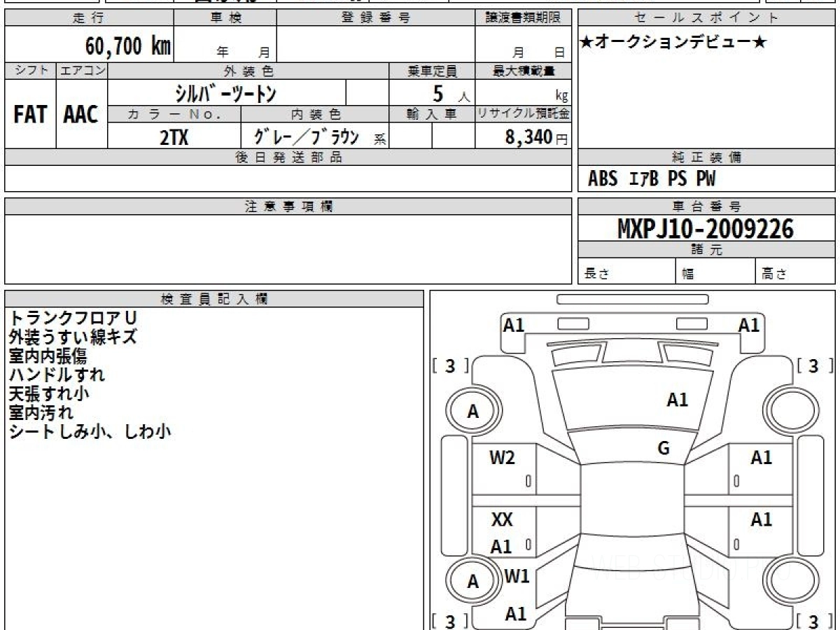Click the 注意事項欄 header
840x630 pixels.
(x=288, y=206)
